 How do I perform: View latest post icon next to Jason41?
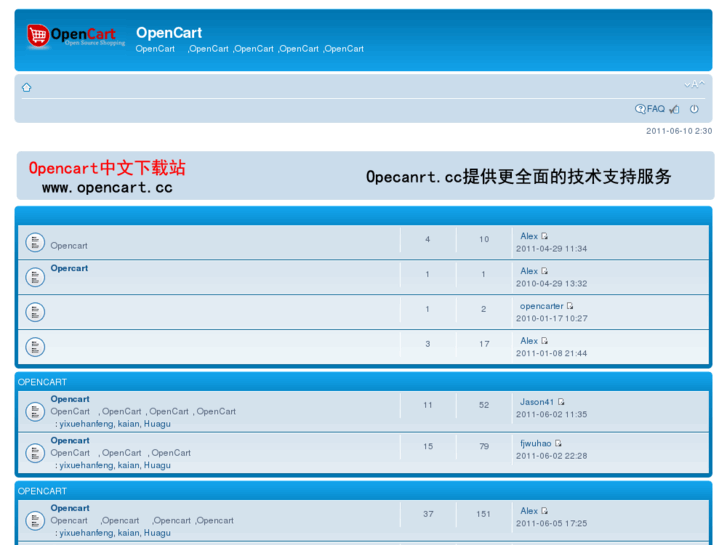pyautogui.click(x=561, y=402)
